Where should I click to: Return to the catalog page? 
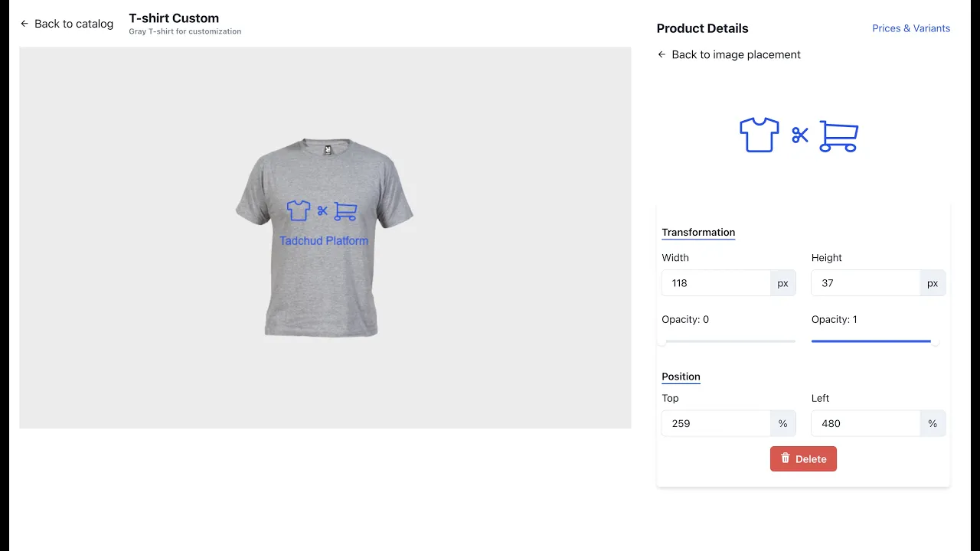(73, 24)
